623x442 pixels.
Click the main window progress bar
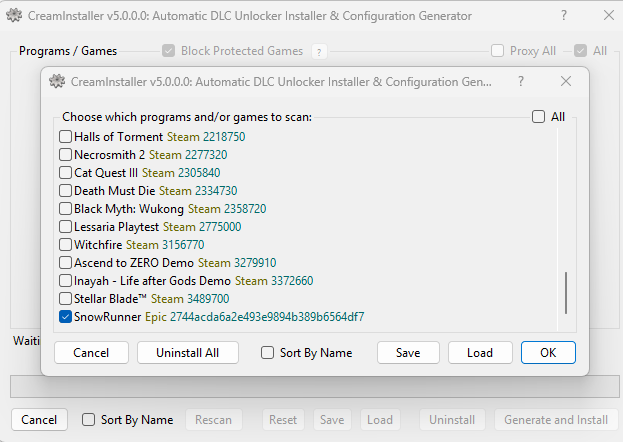[x=314, y=386]
